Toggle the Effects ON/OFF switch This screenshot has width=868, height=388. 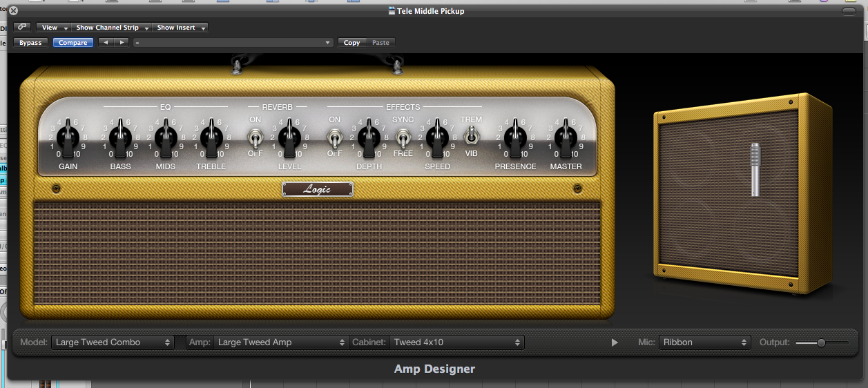(x=334, y=139)
